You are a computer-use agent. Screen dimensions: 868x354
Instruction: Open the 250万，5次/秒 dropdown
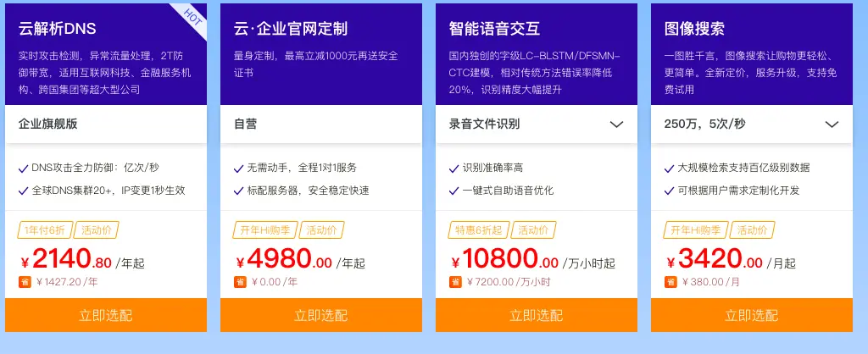(x=832, y=124)
